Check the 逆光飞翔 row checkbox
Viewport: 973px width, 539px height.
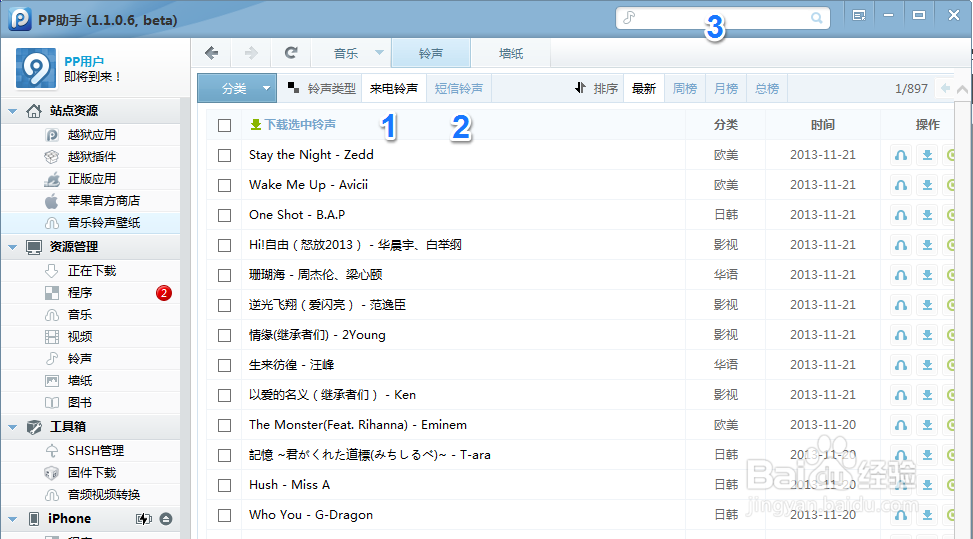tap(225, 305)
